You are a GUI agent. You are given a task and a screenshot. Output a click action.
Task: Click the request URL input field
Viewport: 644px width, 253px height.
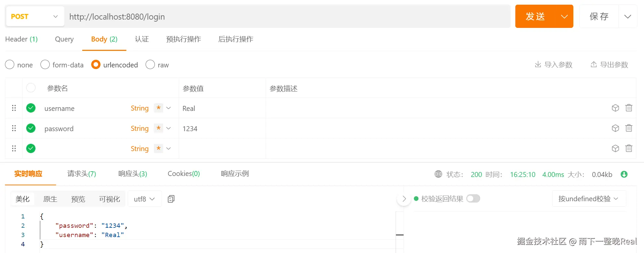287,17
